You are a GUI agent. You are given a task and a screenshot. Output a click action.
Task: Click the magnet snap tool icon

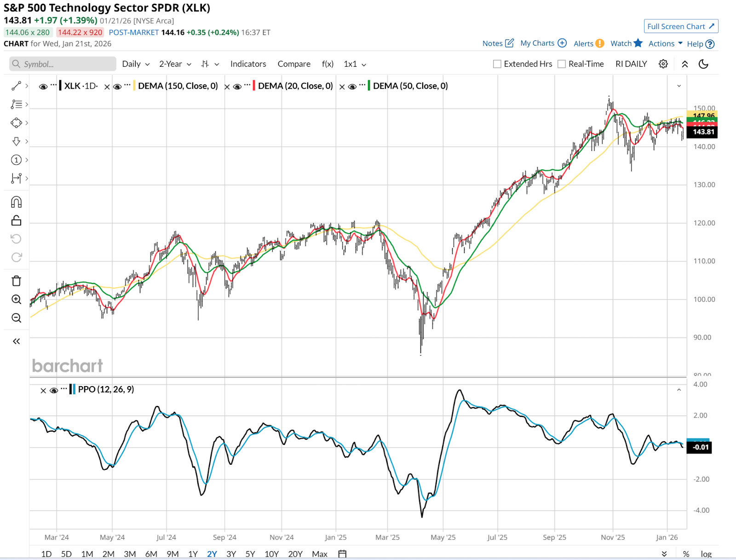coord(16,202)
